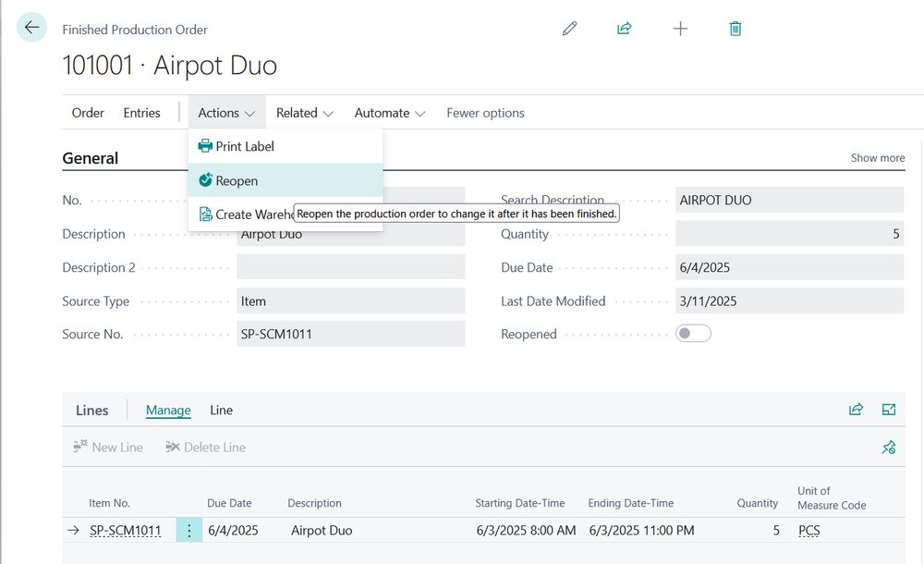Click Show more in General section
This screenshot has height=564, width=924.
[x=878, y=157]
